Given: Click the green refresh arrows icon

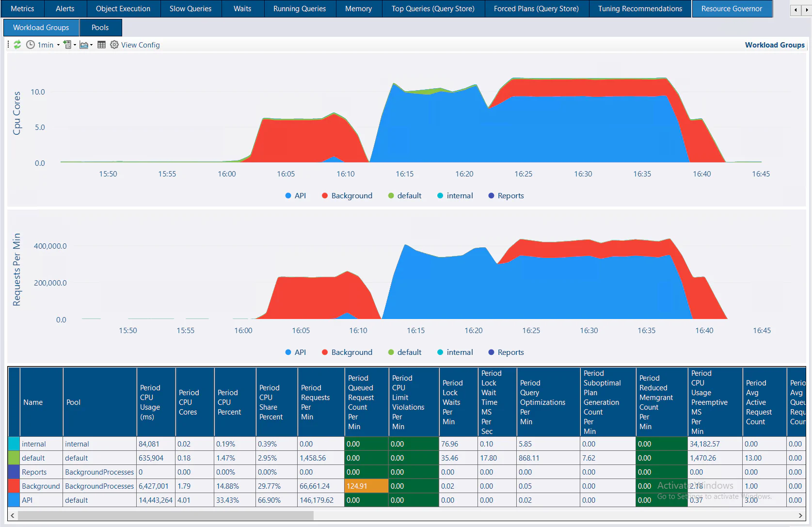Looking at the screenshot, I should coord(17,45).
